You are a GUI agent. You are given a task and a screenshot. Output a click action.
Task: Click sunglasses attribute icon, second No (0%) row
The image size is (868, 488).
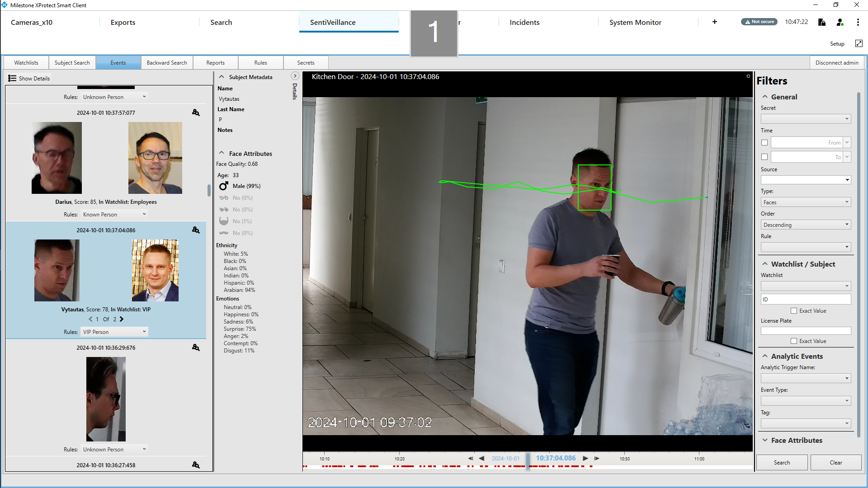click(223, 210)
